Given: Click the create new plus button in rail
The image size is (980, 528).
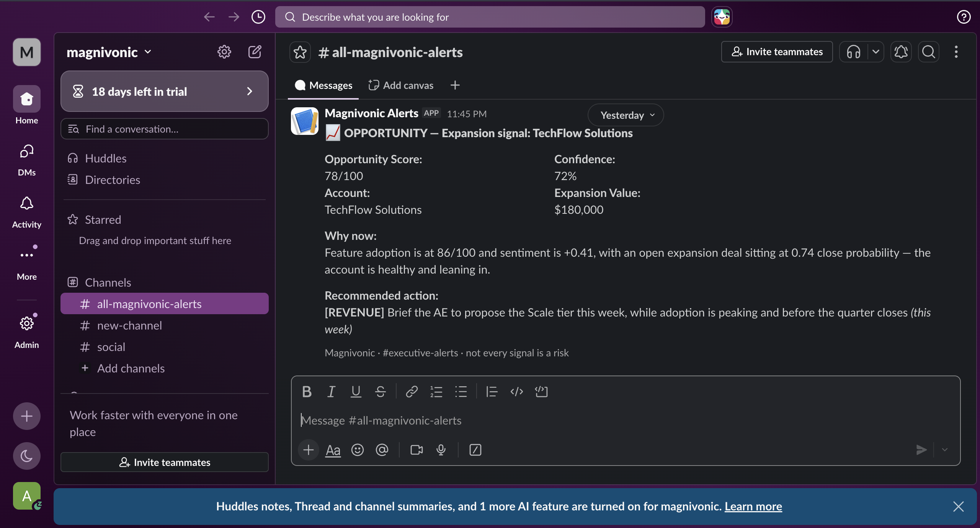Looking at the screenshot, I should (x=27, y=416).
